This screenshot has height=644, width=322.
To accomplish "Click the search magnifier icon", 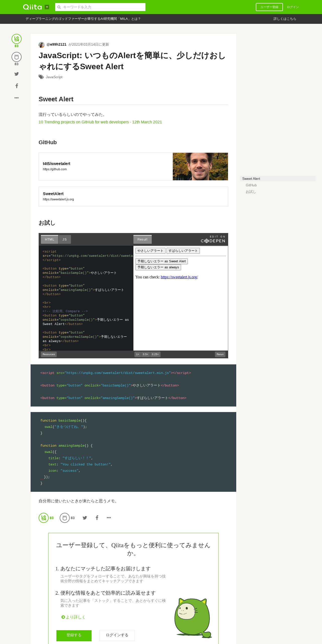I will 59,7.
